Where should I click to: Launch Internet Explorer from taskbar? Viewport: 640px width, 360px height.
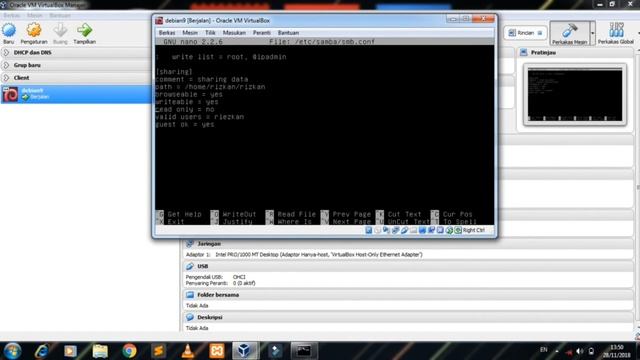coord(42,351)
